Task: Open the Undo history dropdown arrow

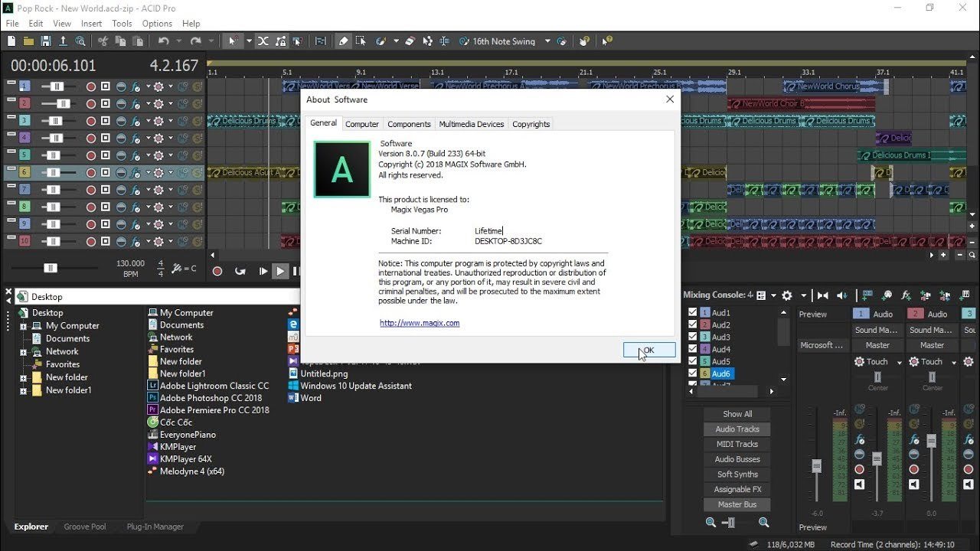Action: coord(178,41)
